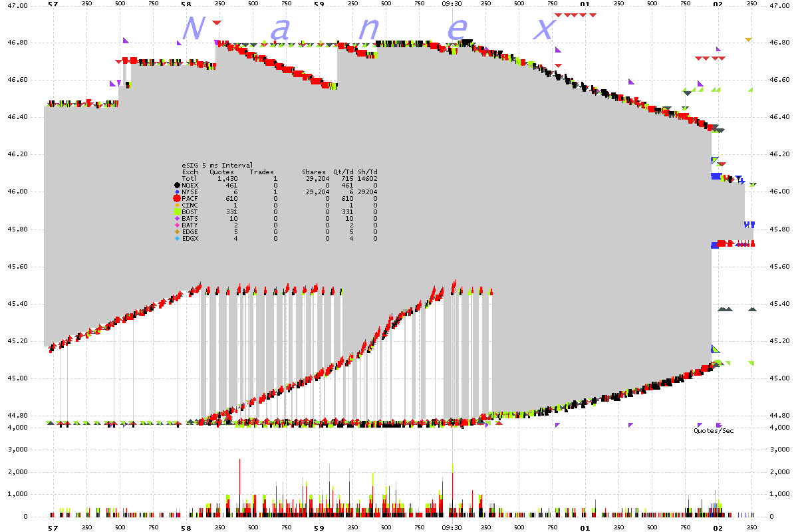Click the Totl Qt/Td value 715

click(348, 178)
